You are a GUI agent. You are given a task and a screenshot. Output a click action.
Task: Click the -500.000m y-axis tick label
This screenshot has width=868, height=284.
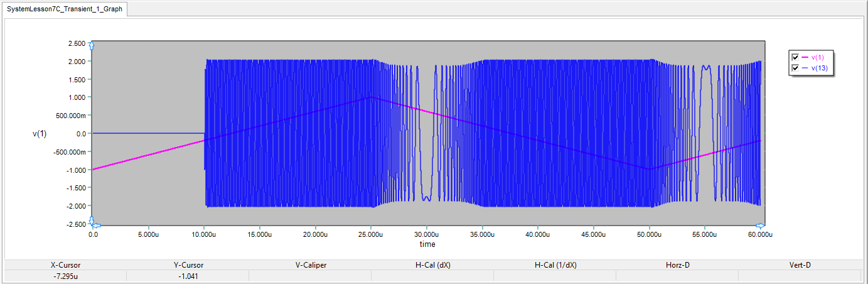[68, 152]
